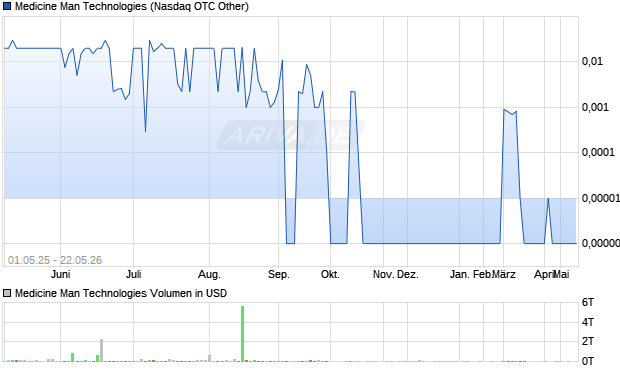Image resolution: width=620 pixels, height=371 pixels.
Task: Click the 0,001 price axis label
Action: tap(595, 107)
